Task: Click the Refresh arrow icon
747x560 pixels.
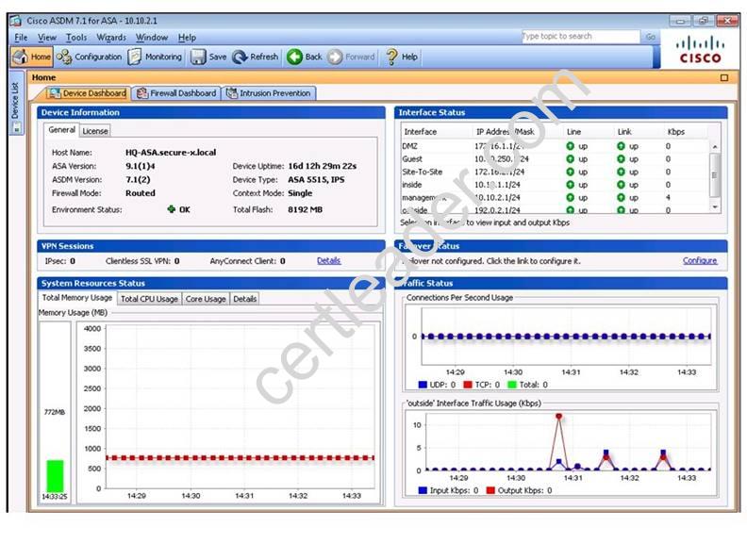Action: pyautogui.click(x=240, y=57)
